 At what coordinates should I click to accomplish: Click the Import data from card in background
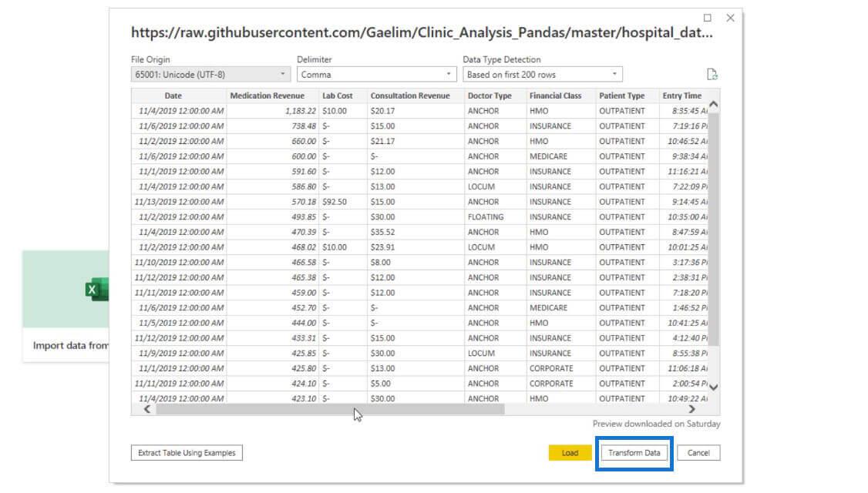pos(66,306)
